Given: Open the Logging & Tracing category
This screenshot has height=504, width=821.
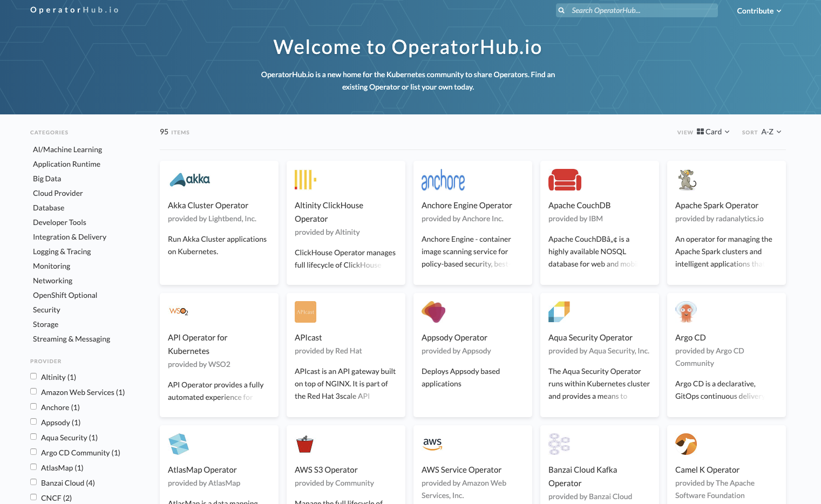Looking at the screenshot, I should coord(62,251).
